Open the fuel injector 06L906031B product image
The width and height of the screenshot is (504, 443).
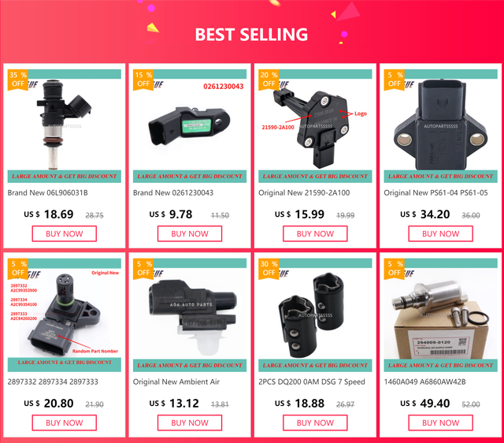click(x=65, y=124)
